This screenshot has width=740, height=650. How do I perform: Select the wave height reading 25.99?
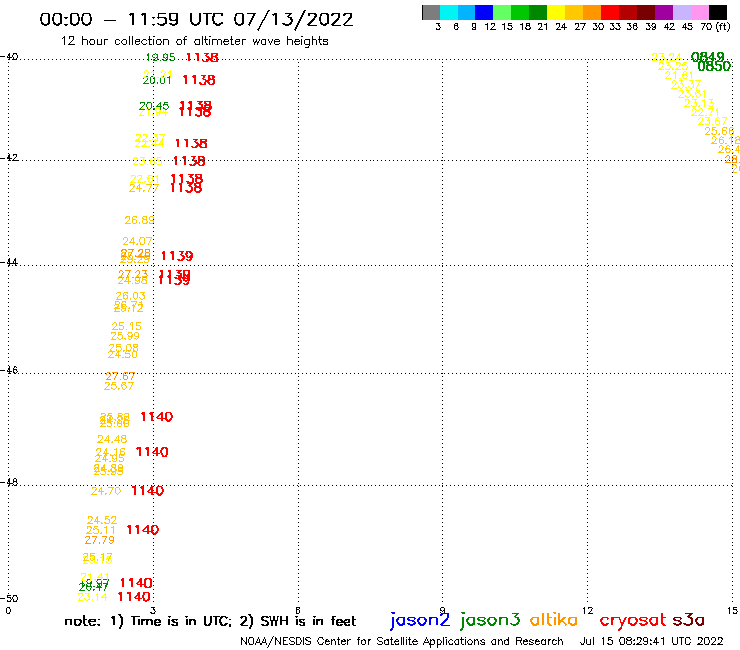point(125,336)
